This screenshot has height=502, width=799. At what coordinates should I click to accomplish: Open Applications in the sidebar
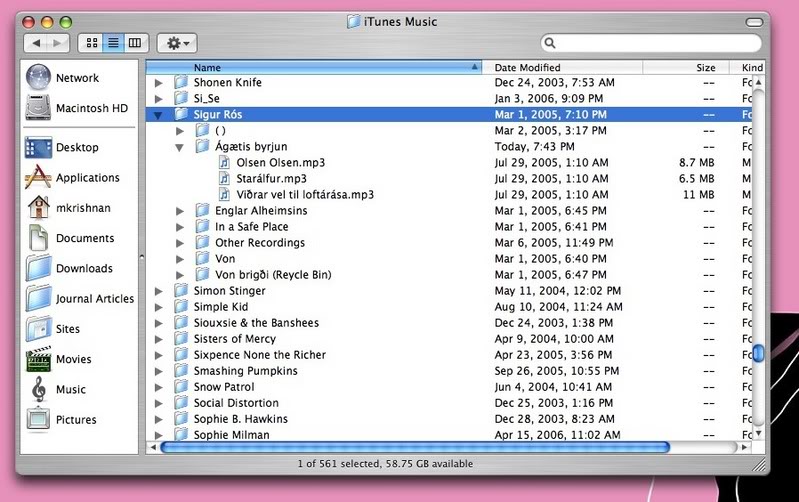(x=72, y=177)
